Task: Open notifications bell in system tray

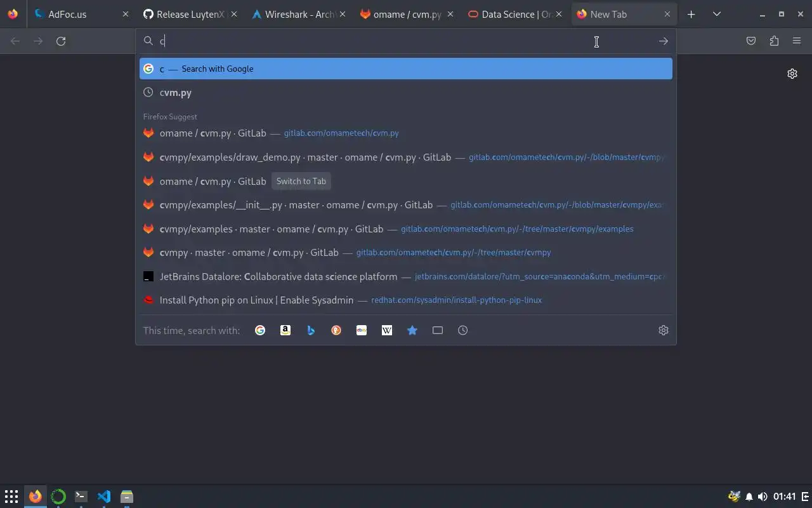Action: coord(749,497)
